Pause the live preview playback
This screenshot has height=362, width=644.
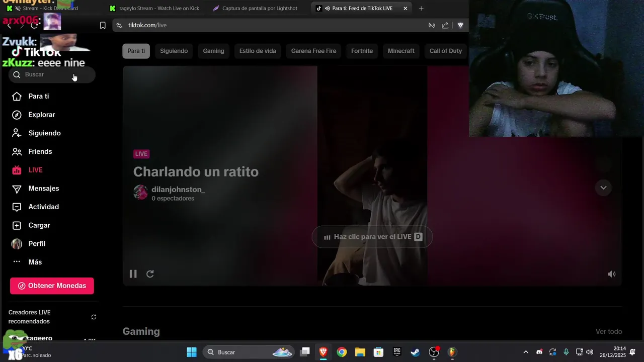(133, 274)
